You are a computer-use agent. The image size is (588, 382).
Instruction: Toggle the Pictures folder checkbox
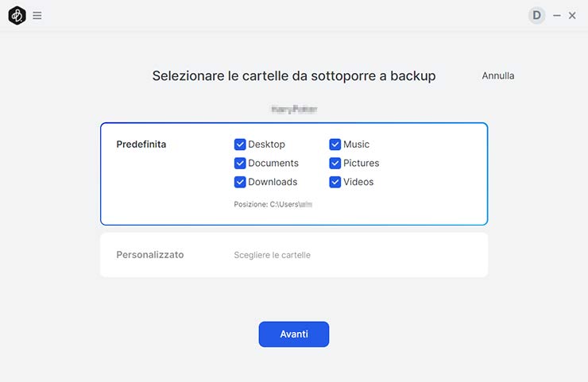(335, 163)
